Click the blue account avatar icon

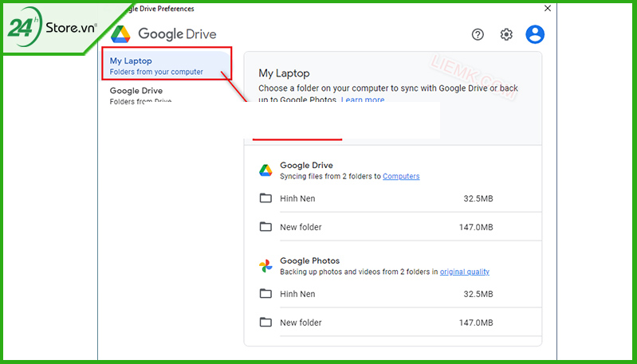535,34
